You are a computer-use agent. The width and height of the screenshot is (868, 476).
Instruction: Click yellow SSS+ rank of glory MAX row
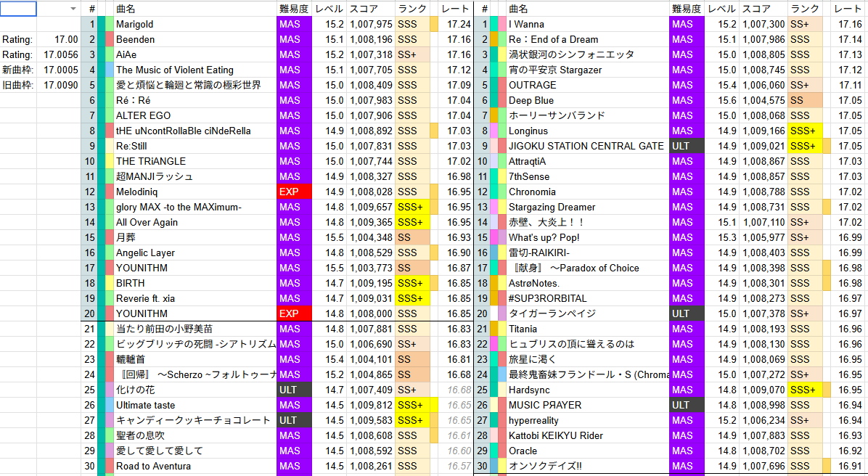(x=412, y=207)
